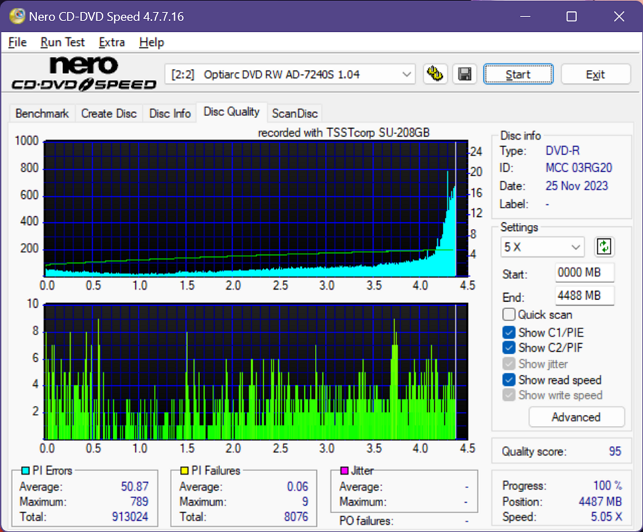Click the disc date 25 Nov 2023
This screenshot has width=643, height=532.
pyautogui.click(x=577, y=186)
